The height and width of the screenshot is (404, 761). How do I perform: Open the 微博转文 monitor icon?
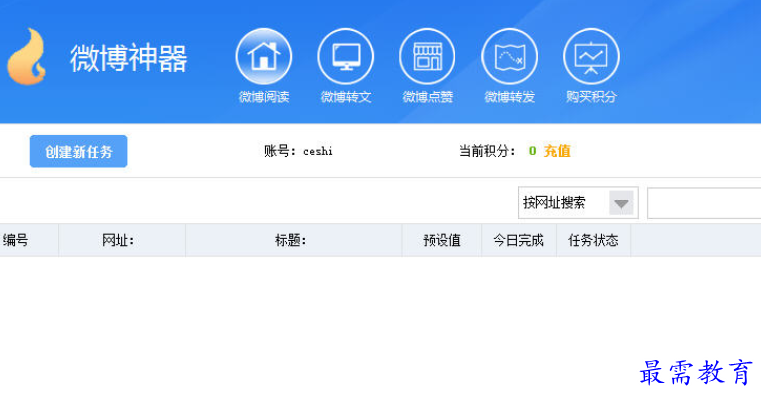tap(346, 56)
